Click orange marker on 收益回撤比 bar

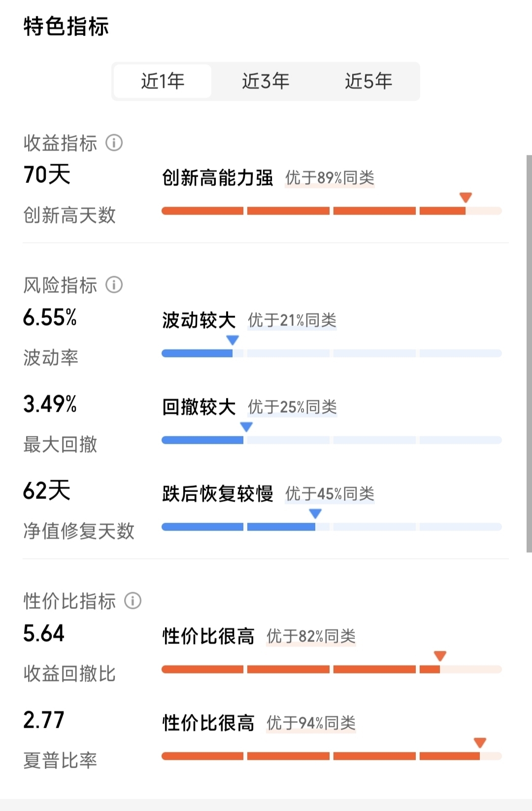[440, 656]
